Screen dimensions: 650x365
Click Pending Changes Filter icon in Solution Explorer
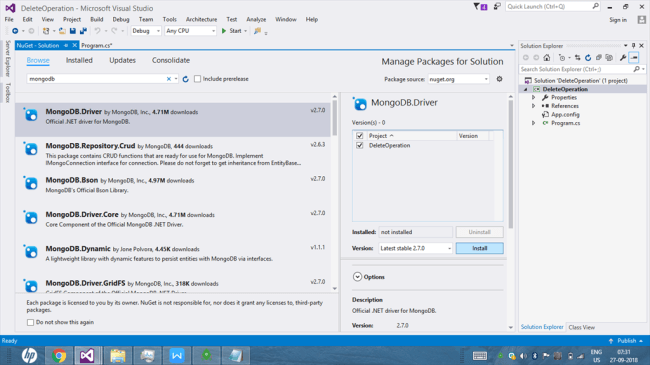click(562, 58)
